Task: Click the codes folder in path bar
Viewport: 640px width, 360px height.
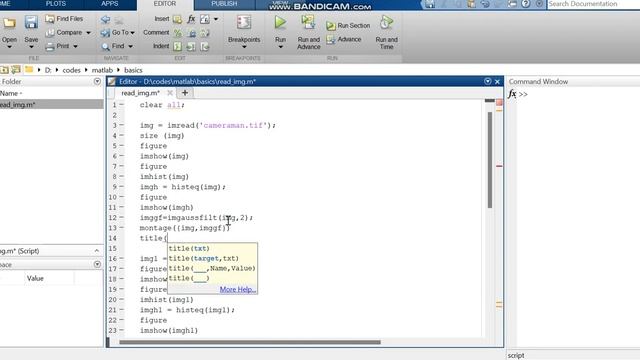Action: [x=71, y=70]
